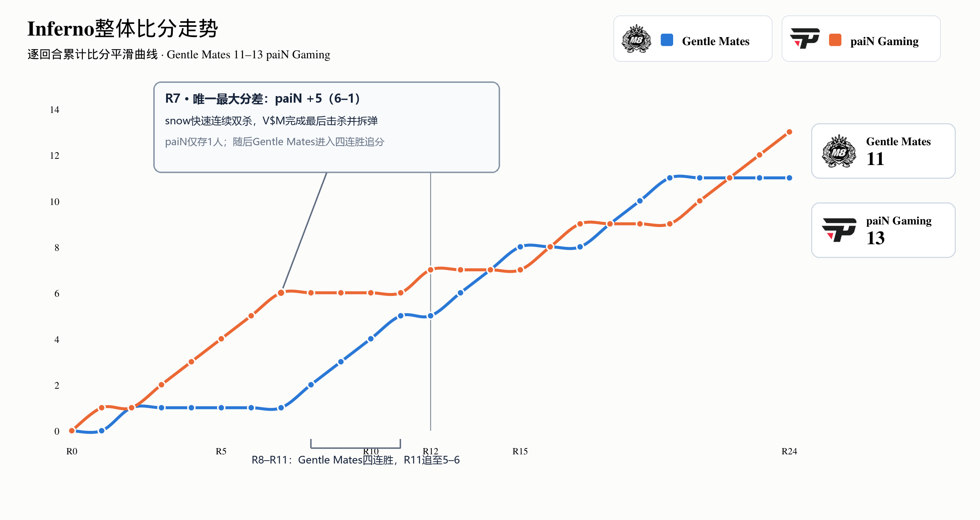Click paiN Gaming logo in score card

click(839, 230)
